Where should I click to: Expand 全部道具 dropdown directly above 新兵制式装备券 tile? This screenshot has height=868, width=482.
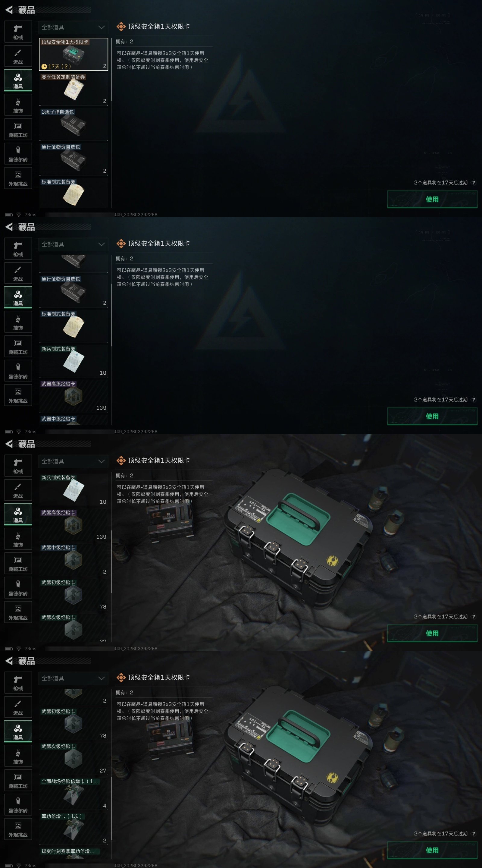74,461
